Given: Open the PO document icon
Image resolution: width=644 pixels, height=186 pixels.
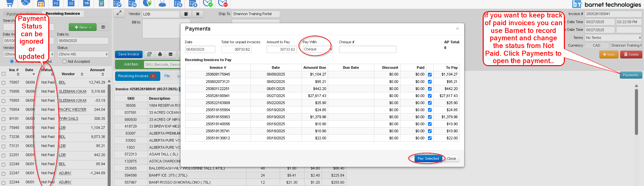Looking at the screenshot, I should (56, 3).
